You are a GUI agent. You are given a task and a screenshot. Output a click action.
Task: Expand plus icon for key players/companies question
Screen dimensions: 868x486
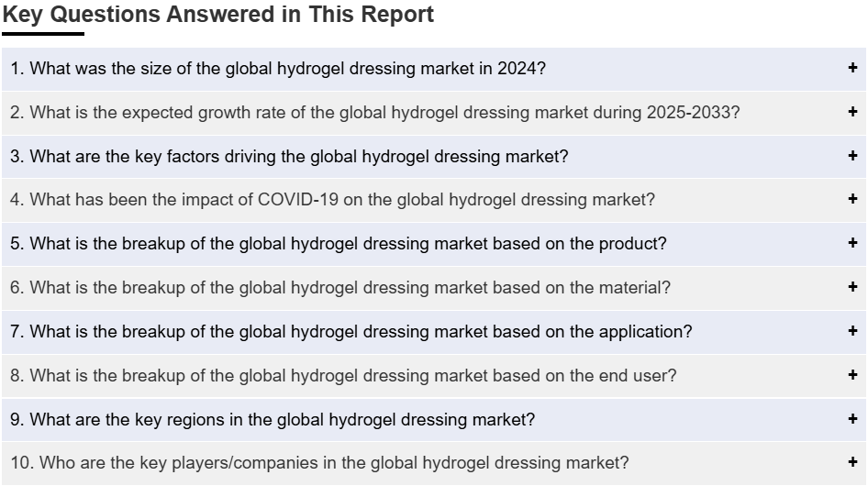tap(852, 461)
